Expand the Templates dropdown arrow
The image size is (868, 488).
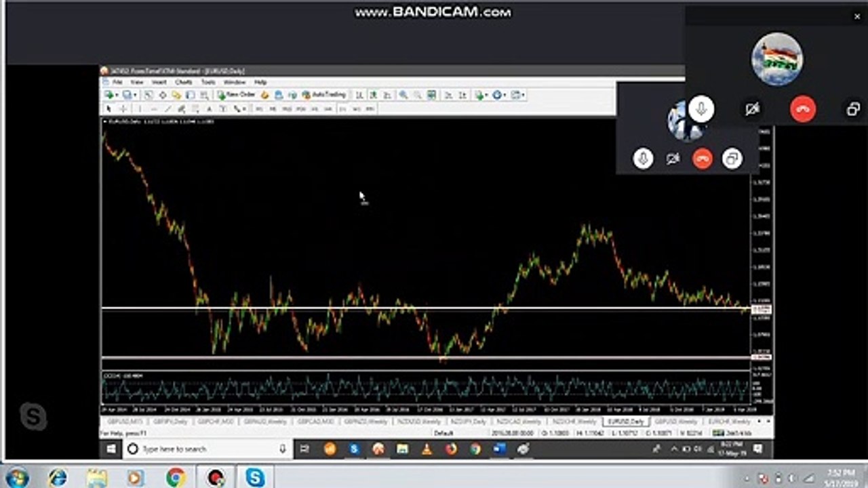(523, 95)
